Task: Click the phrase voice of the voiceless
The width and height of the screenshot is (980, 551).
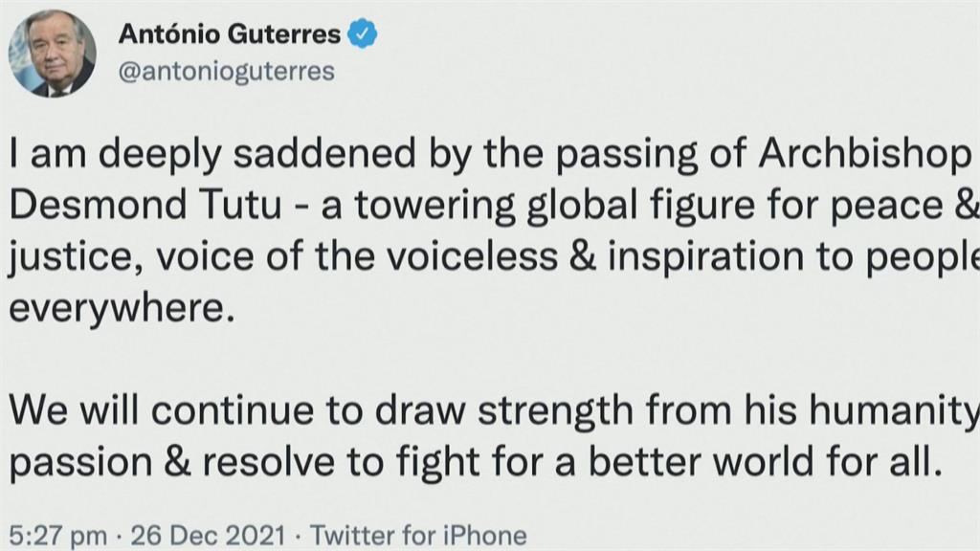Action: tap(356, 256)
